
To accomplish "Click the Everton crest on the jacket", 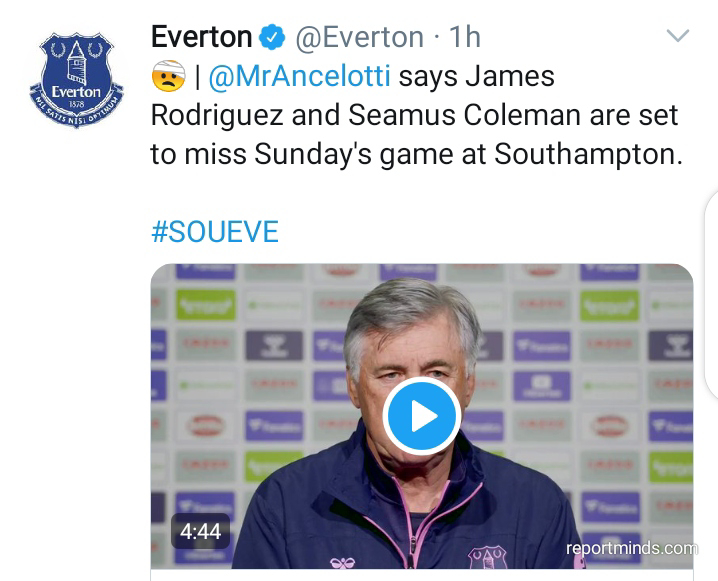I will pos(487,556).
